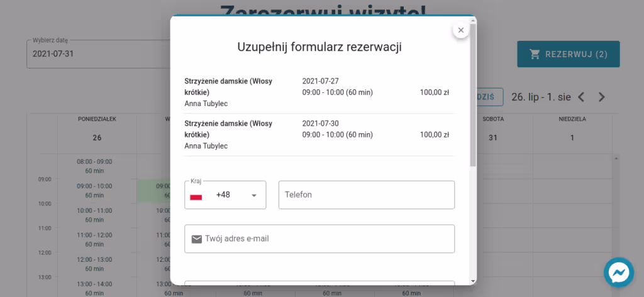Screen dimensions: 644x297
Task: Open the Messenger chat bubble
Action: coord(618,272)
